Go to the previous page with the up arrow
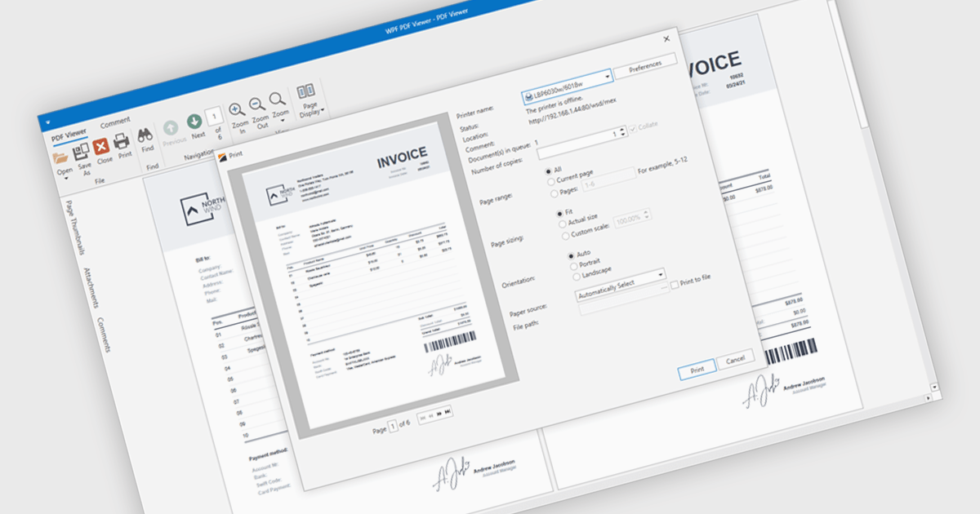This screenshot has height=514, width=980. coord(171,127)
